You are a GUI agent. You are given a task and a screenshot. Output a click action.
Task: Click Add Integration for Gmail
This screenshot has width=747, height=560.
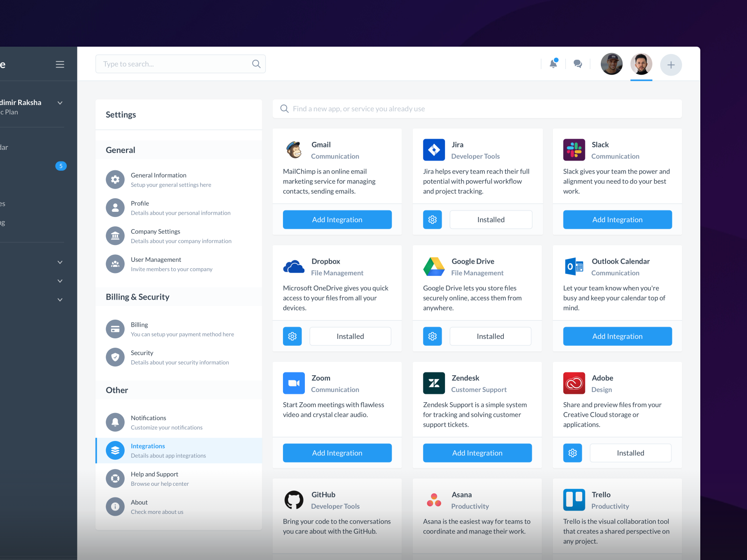[x=337, y=219]
